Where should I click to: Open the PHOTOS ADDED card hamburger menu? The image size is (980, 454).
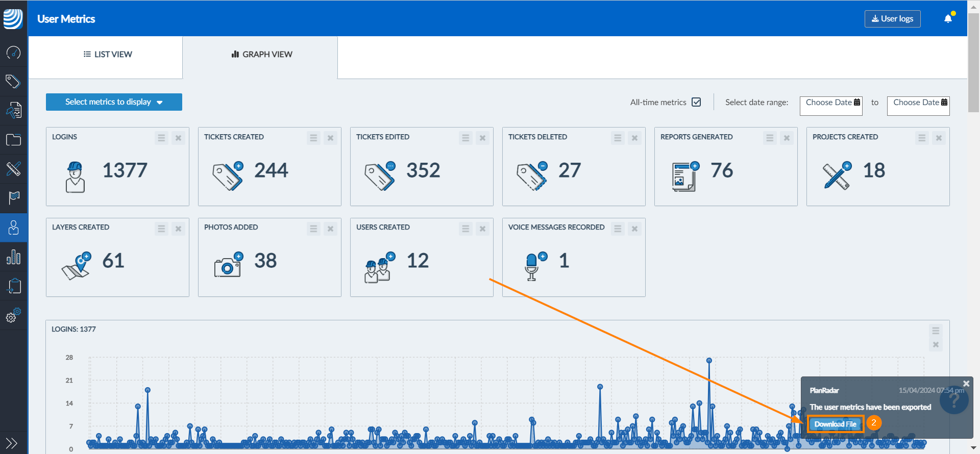[x=313, y=229]
